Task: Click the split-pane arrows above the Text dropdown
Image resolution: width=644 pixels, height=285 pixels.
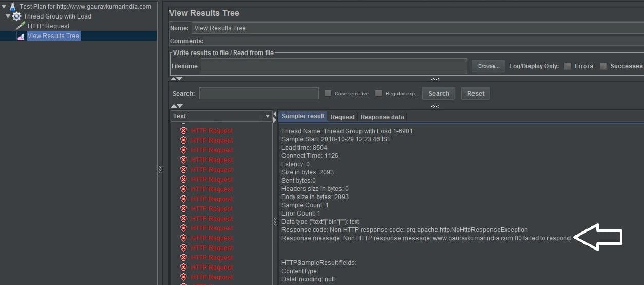Action: click(x=176, y=105)
